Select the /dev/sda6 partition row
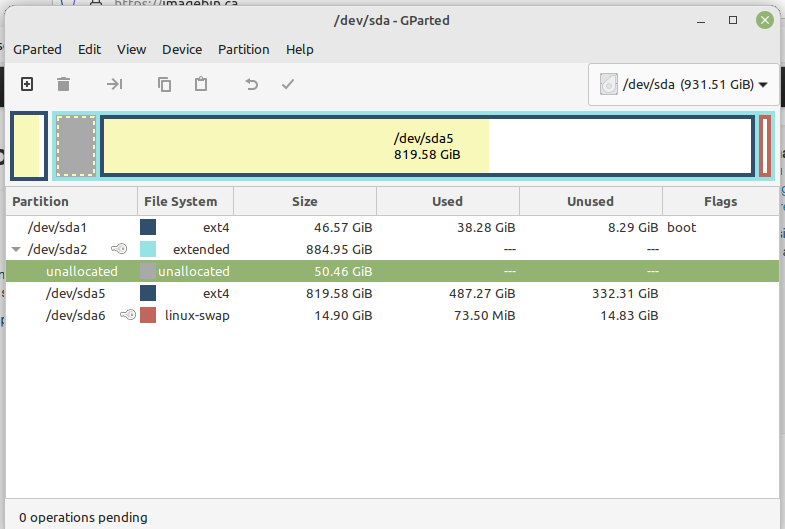 coord(392,315)
